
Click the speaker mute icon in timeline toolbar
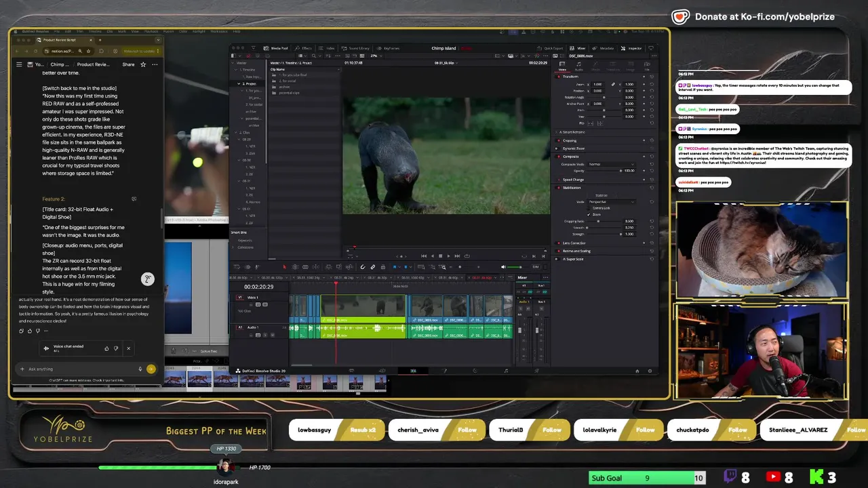(502, 267)
